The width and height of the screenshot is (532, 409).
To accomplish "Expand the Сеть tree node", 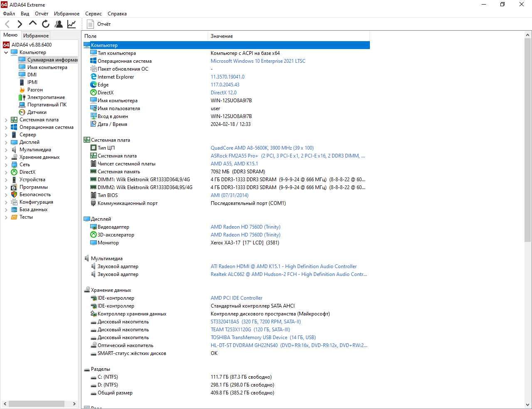I will tap(6, 165).
